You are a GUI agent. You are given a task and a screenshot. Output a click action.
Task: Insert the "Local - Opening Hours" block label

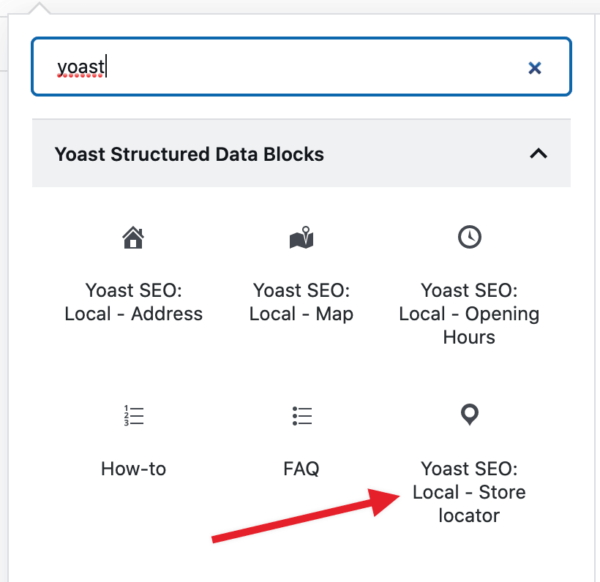[469, 313]
